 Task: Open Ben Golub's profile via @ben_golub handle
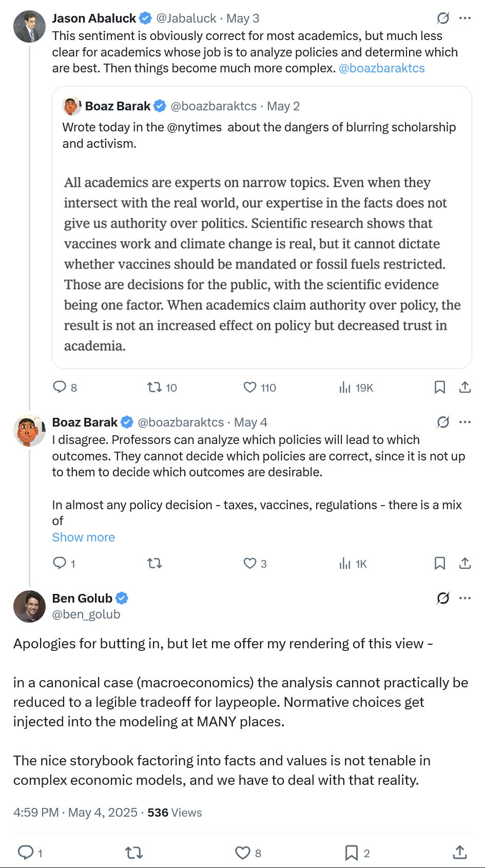(x=86, y=614)
